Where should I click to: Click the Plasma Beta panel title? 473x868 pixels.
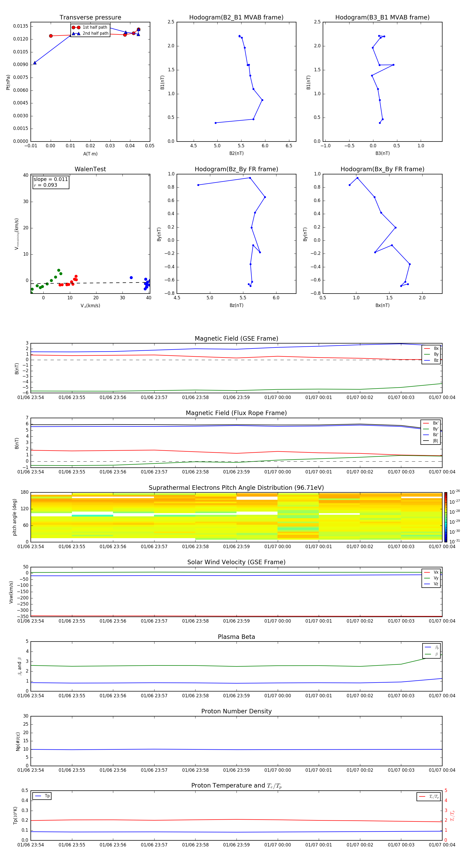click(x=236, y=637)
